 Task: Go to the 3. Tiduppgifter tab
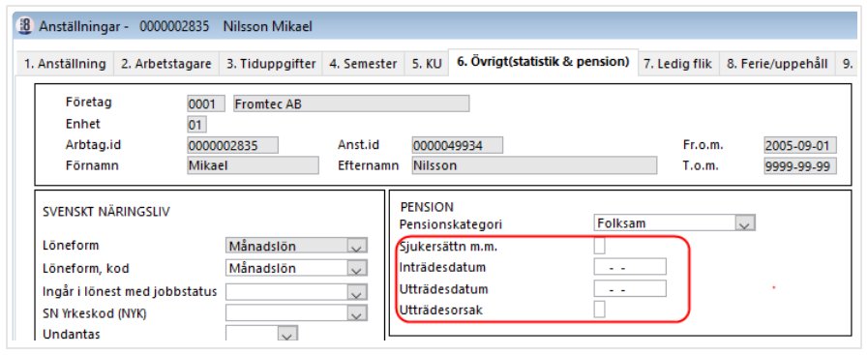pos(271,64)
